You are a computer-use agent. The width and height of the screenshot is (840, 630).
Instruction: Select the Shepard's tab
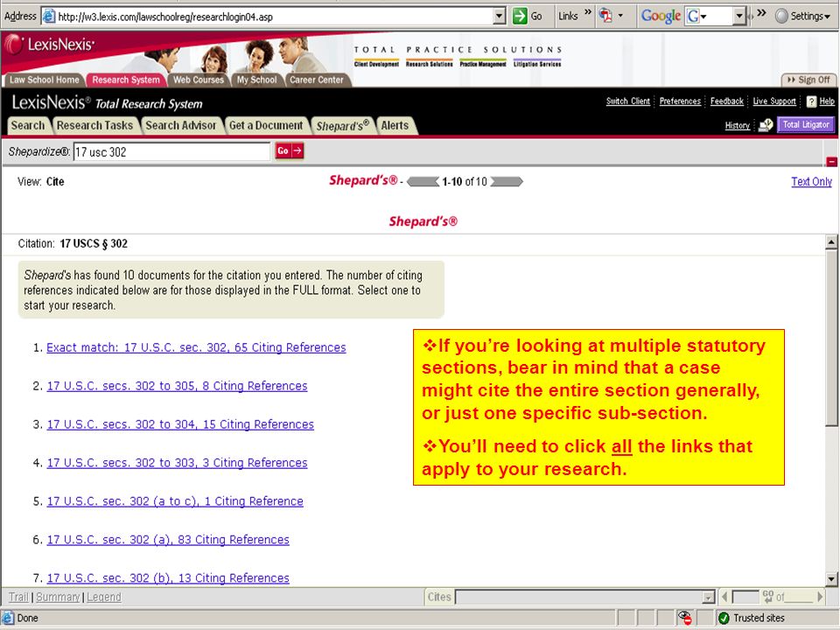[x=343, y=125]
